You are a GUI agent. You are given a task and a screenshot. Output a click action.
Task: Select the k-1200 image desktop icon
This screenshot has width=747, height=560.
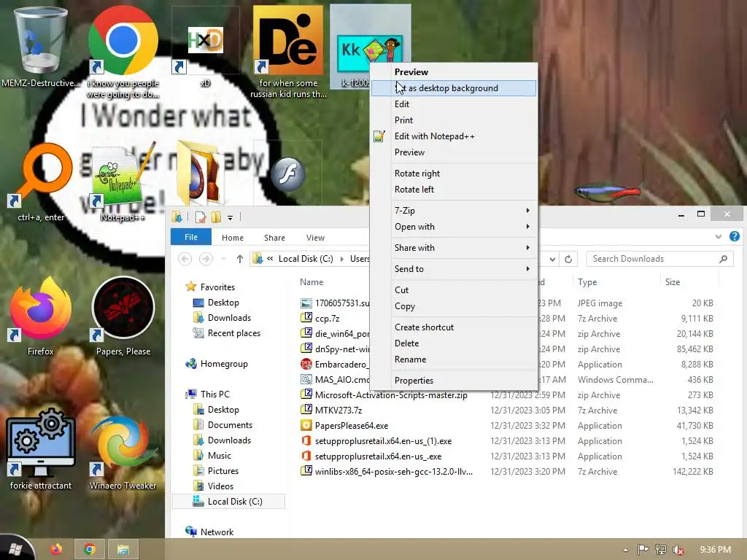pyautogui.click(x=371, y=47)
